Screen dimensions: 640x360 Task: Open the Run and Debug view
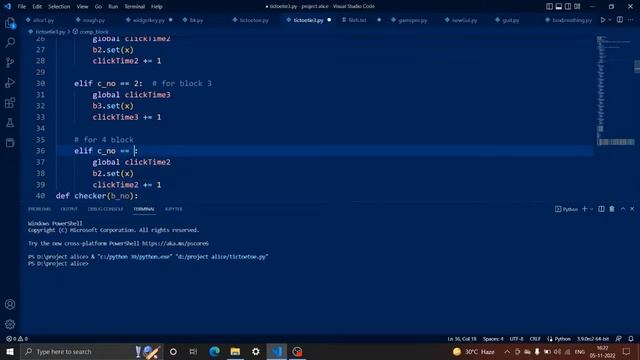(x=10, y=82)
